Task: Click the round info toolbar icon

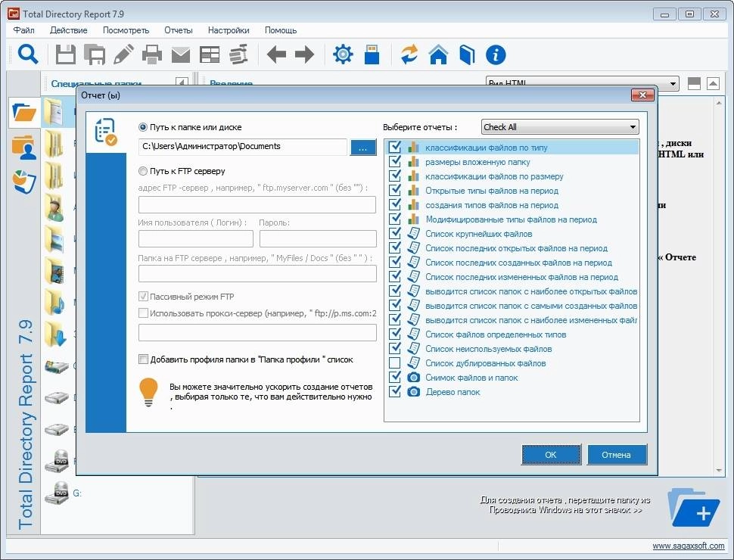Action: pyautogui.click(x=496, y=54)
